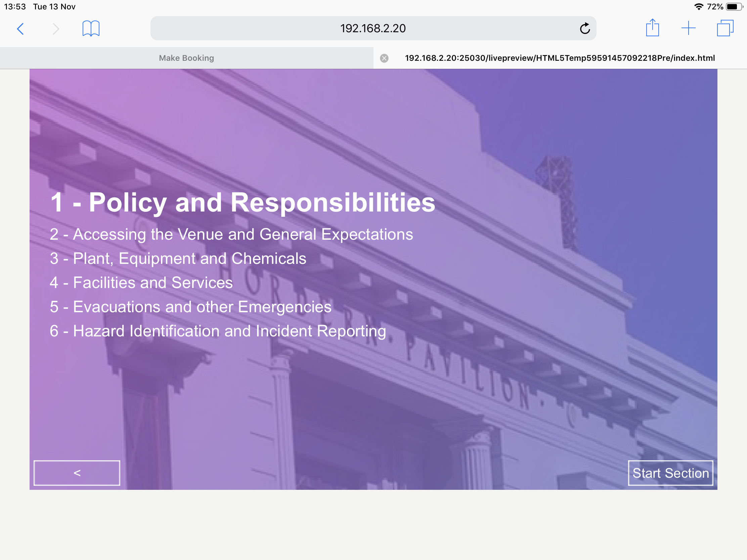Select the livepreview index.html tab

(560, 58)
